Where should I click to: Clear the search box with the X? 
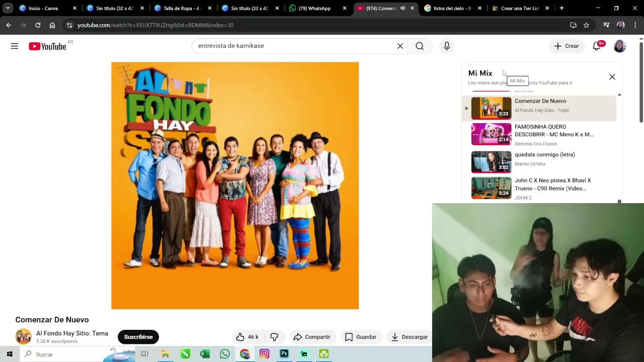tap(400, 46)
